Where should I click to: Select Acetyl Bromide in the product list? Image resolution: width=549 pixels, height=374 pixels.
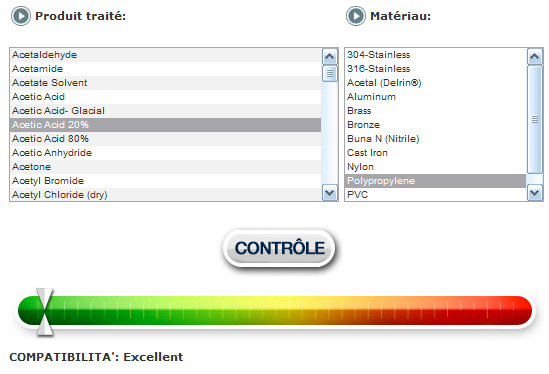coord(166,181)
